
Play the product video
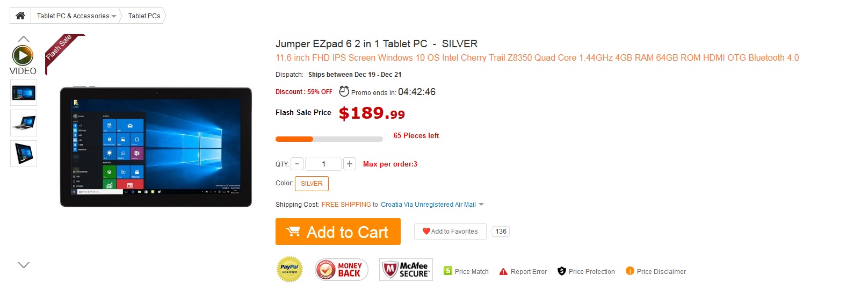coord(23,55)
